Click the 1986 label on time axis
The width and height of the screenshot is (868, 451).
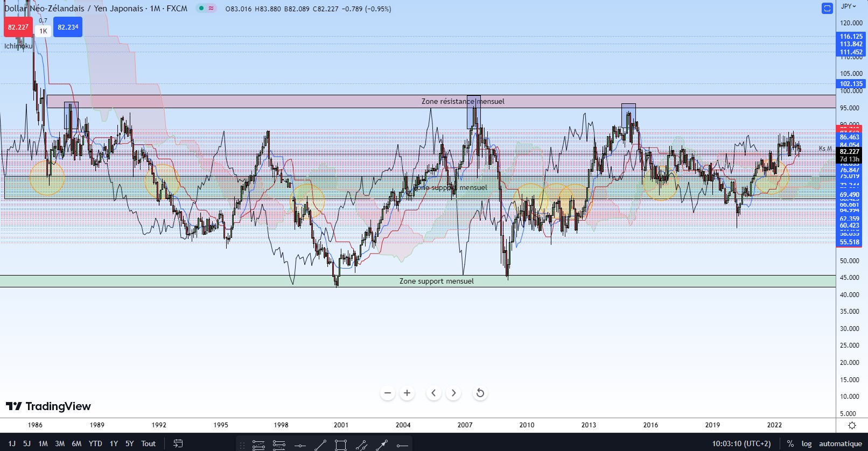coord(35,425)
